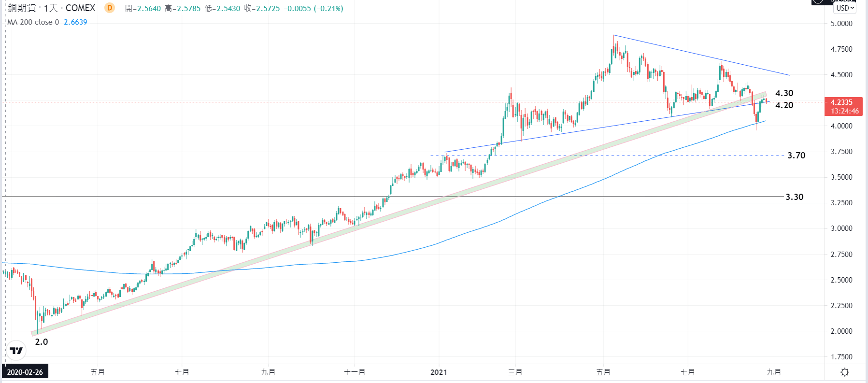Screen dimensions: 868x383
Task: Click the 5.0000 price axis label
Action: [x=841, y=24]
